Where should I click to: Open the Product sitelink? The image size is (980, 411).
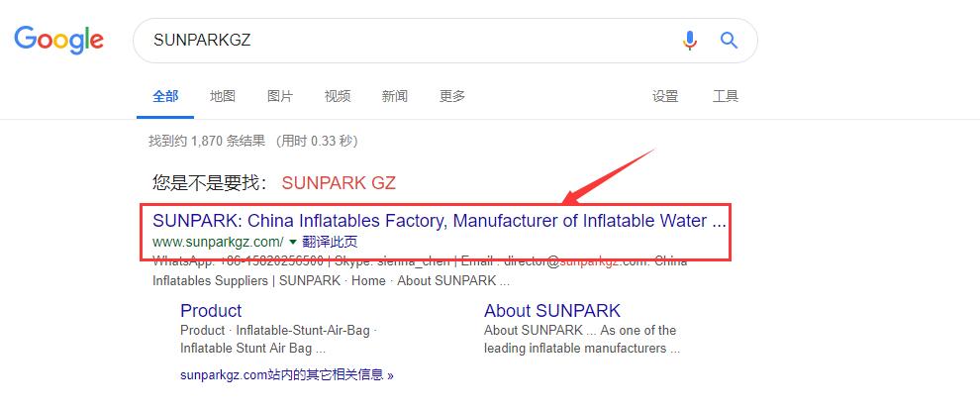(211, 311)
